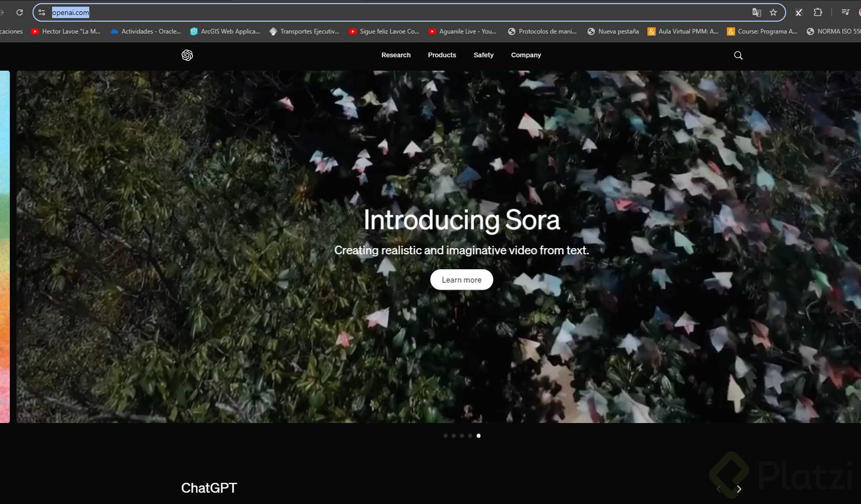Open the Company navigation menu

[x=526, y=55]
